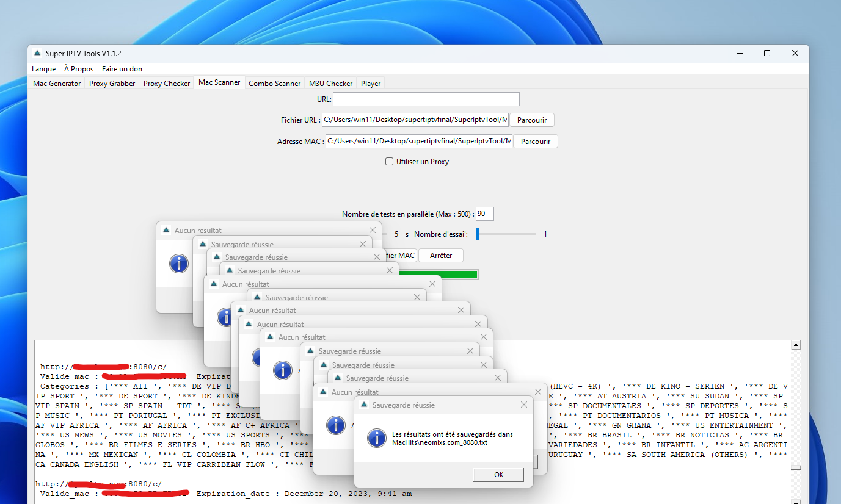
Task: Open the M3U Checker tab
Action: coord(331,84)
